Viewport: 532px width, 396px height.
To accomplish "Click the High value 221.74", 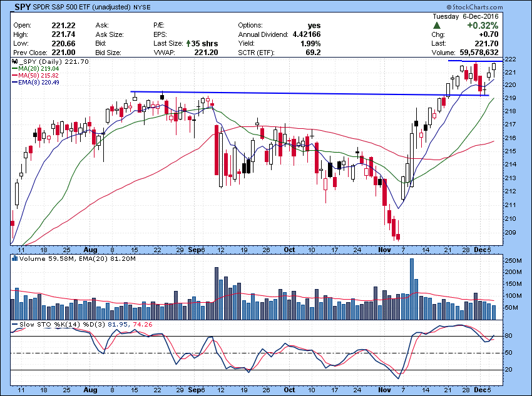I will [x=63, y=34].
